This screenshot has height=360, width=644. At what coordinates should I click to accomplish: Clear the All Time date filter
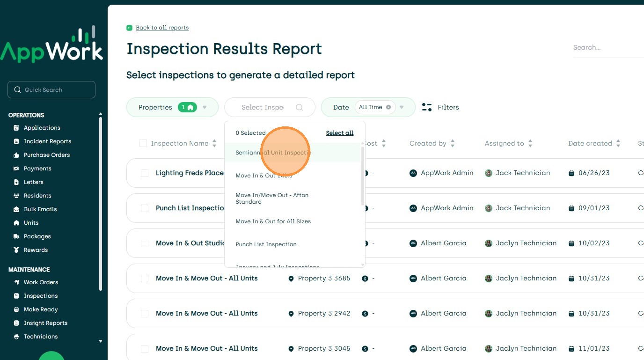(x=388, y=107)
